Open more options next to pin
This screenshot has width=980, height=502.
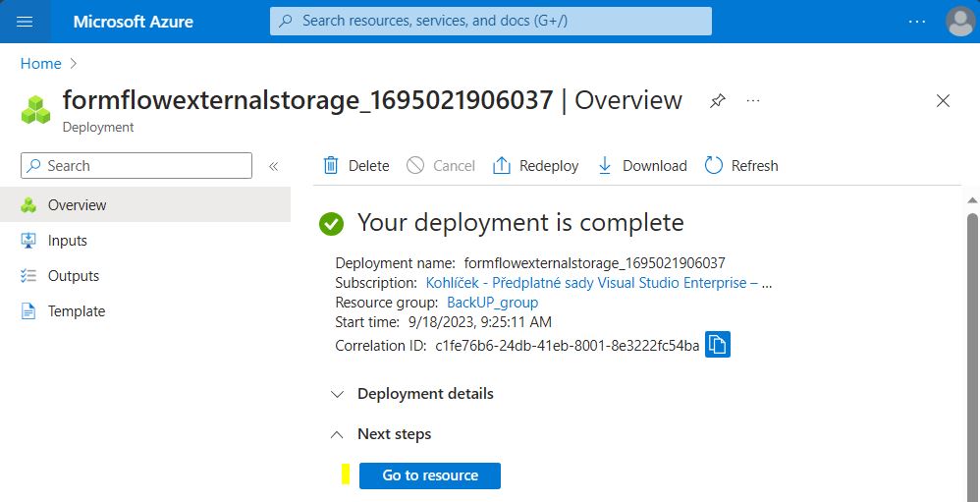click(753, 100)
